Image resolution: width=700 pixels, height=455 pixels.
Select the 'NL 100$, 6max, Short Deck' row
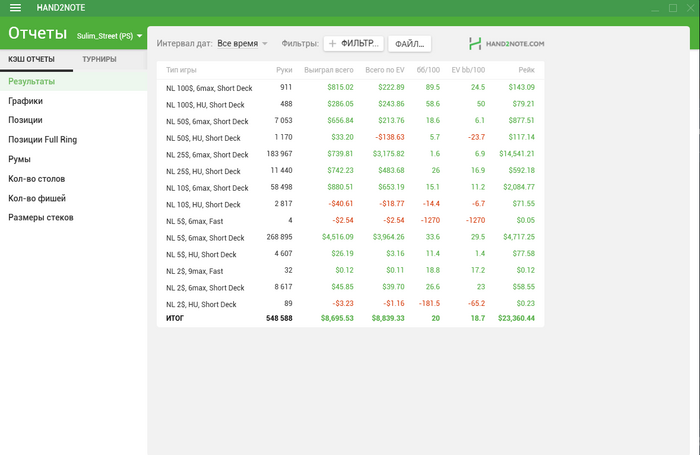[350, 88]
